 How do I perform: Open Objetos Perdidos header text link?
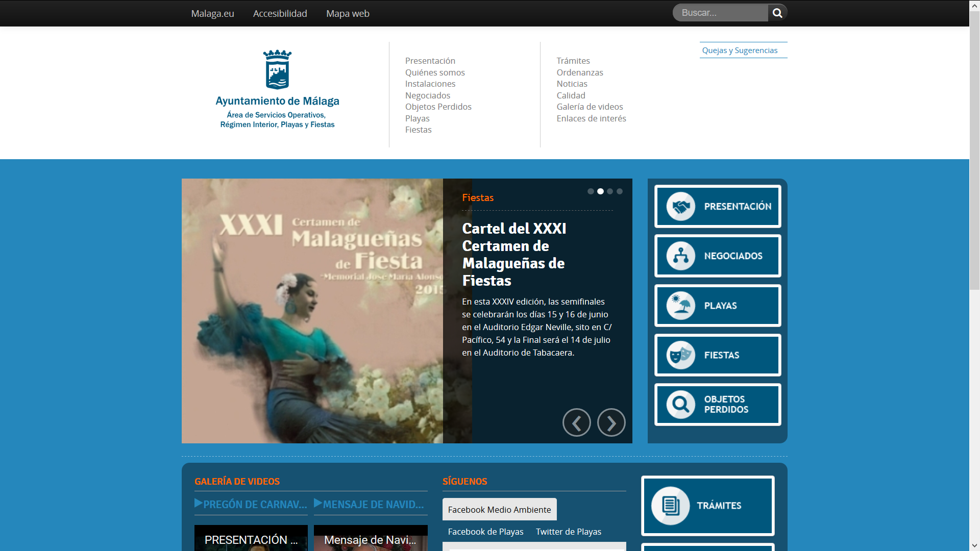tap(438, 107)
